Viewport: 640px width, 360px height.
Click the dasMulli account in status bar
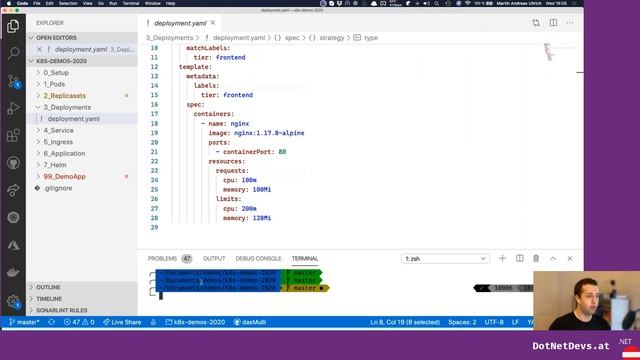pos(250,322)
